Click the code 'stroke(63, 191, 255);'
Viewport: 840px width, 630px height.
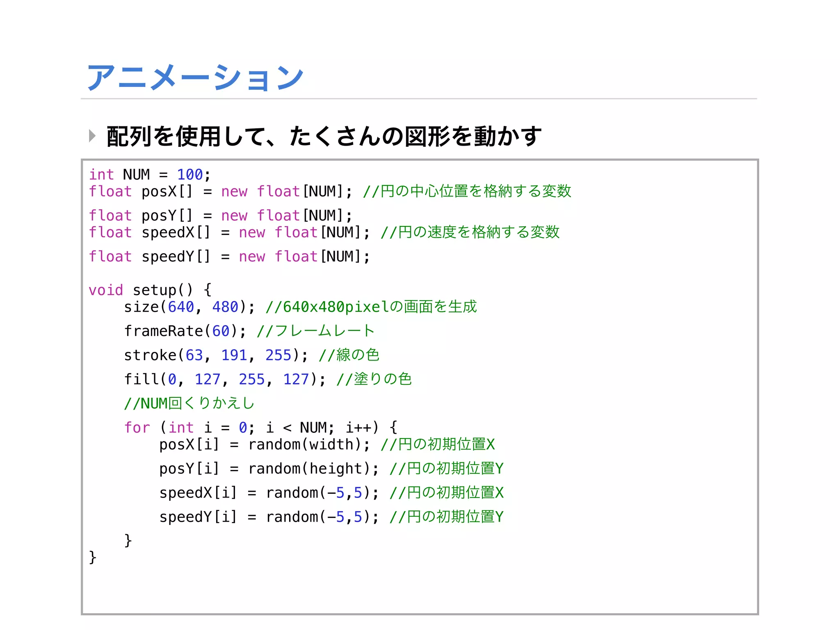click(x=216, y=355)
